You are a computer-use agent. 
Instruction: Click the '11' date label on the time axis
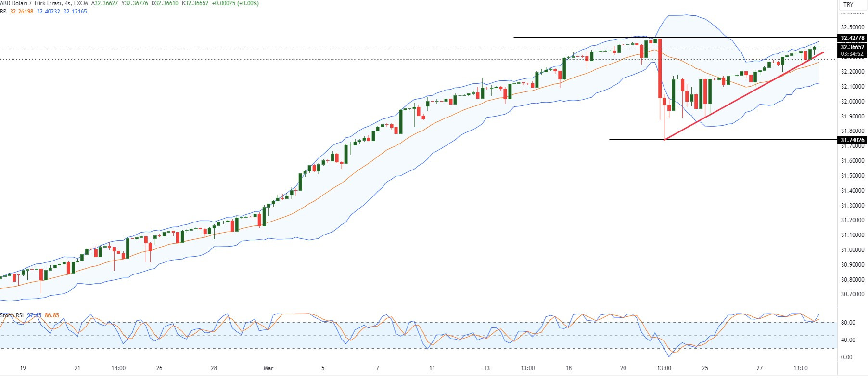(x=432, y=368)
